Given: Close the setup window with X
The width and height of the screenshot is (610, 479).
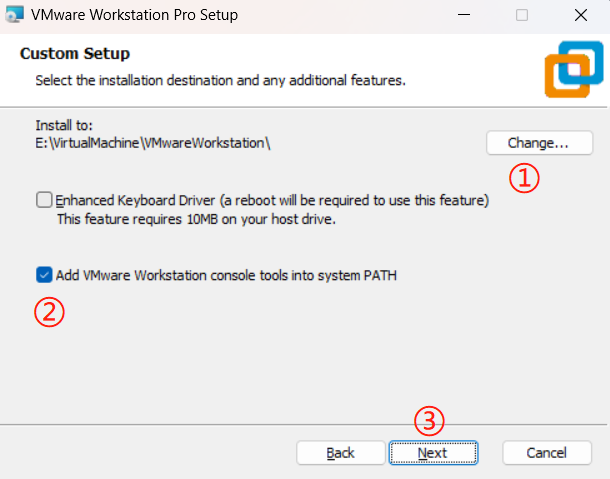Looking at the screenshot, I should click(x=581, y=15).
